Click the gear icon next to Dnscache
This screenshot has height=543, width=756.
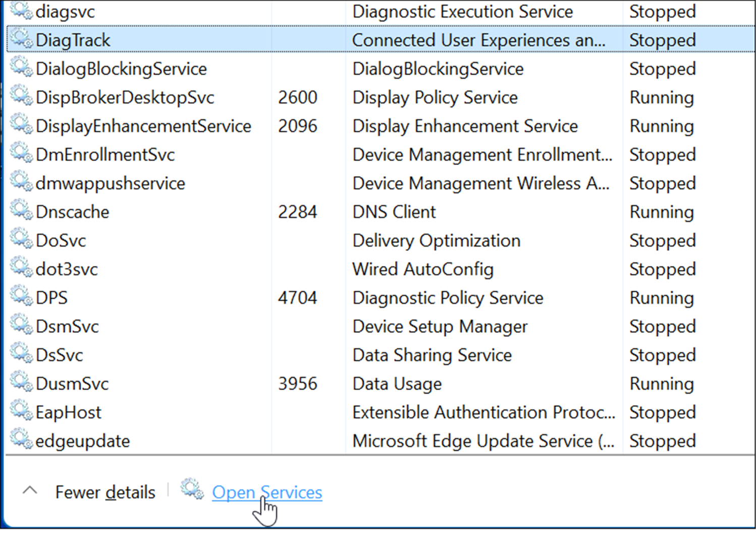(x=21, y=211)
